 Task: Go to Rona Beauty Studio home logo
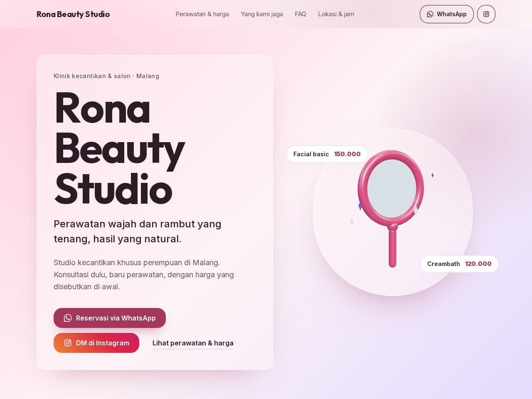[73, 14]
